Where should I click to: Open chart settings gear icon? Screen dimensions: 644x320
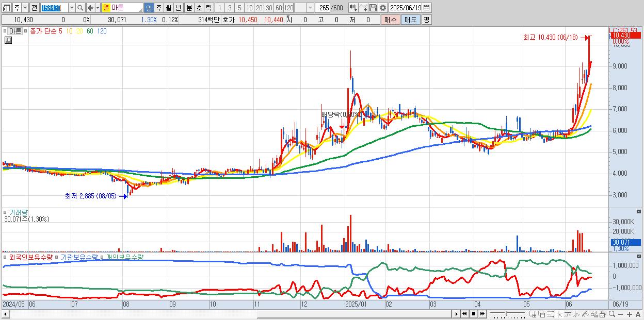point(382,8)
